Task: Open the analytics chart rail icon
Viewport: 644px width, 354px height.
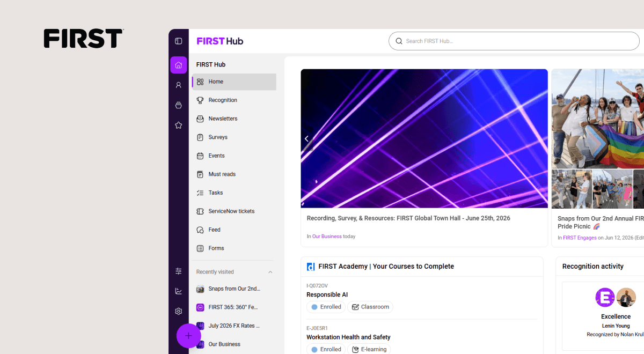Action: [x=179, y=291]
